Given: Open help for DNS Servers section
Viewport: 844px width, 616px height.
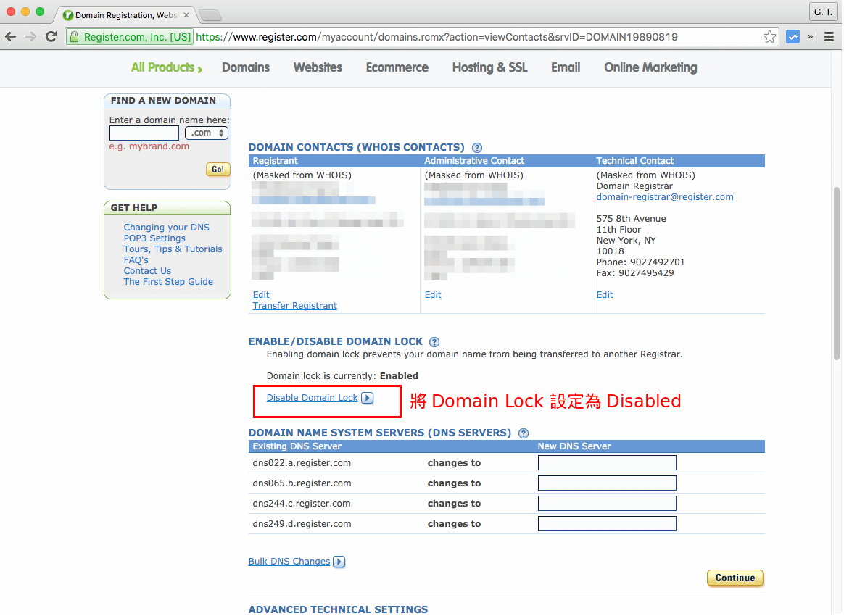Looking at the screenshot, I should coord(523,433).
